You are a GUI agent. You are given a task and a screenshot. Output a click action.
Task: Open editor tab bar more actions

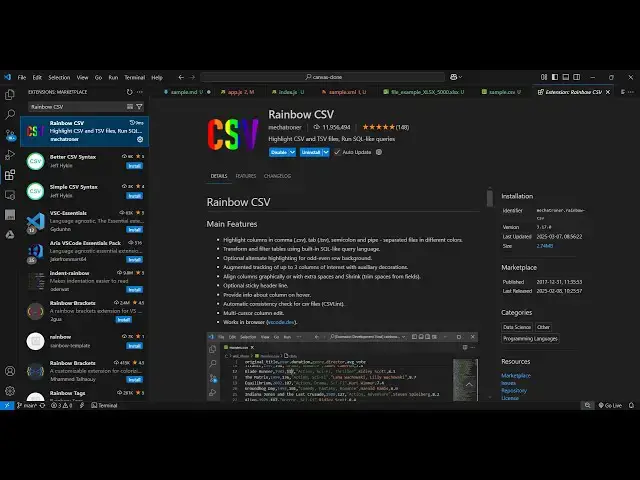631,92
